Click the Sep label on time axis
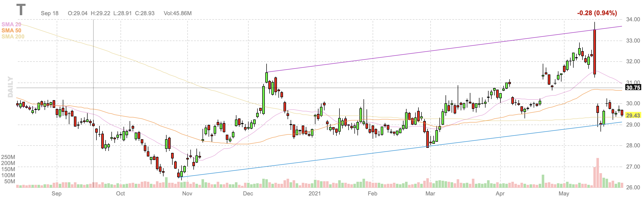 pyautogui.click(x=56, y=194)
